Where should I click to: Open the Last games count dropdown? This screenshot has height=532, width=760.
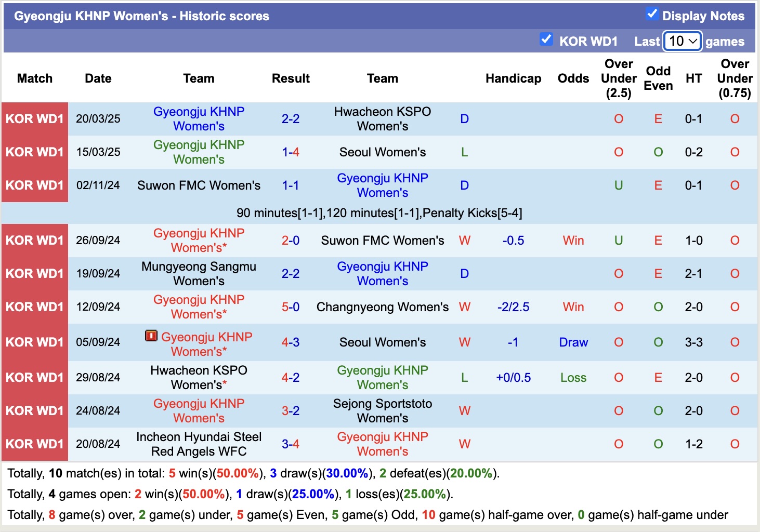tap(683, 41)
